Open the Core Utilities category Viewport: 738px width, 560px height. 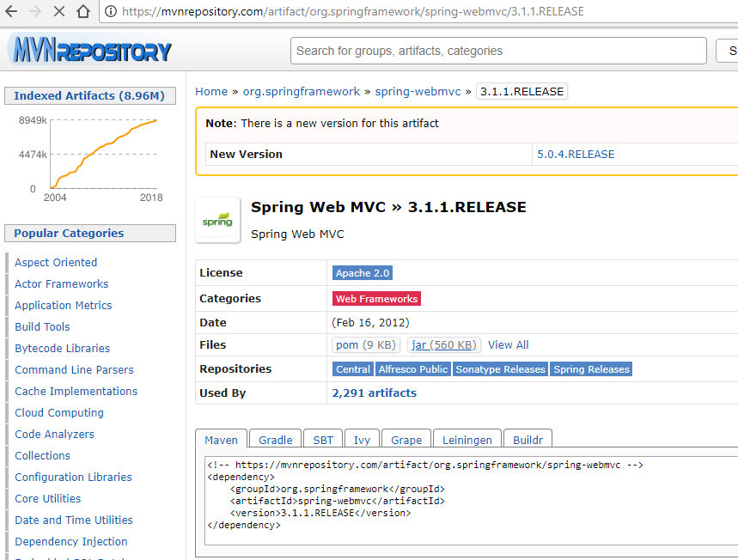48,498
